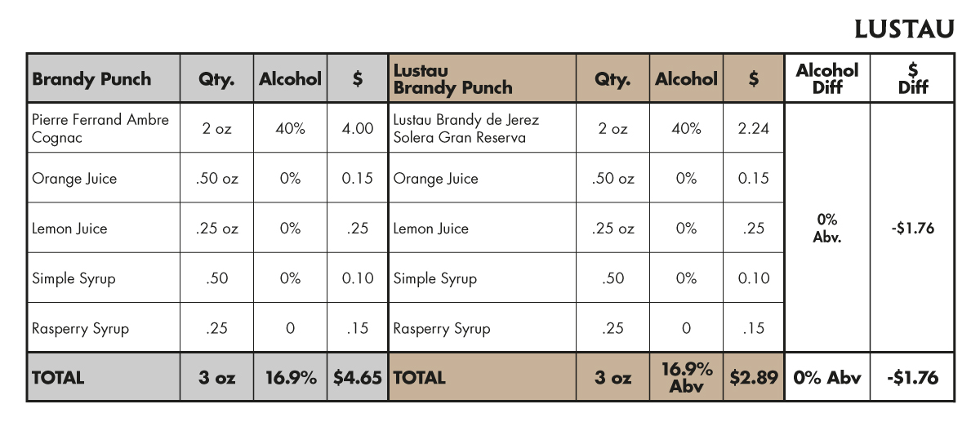Click the $ Diff column header

(912, 78)
